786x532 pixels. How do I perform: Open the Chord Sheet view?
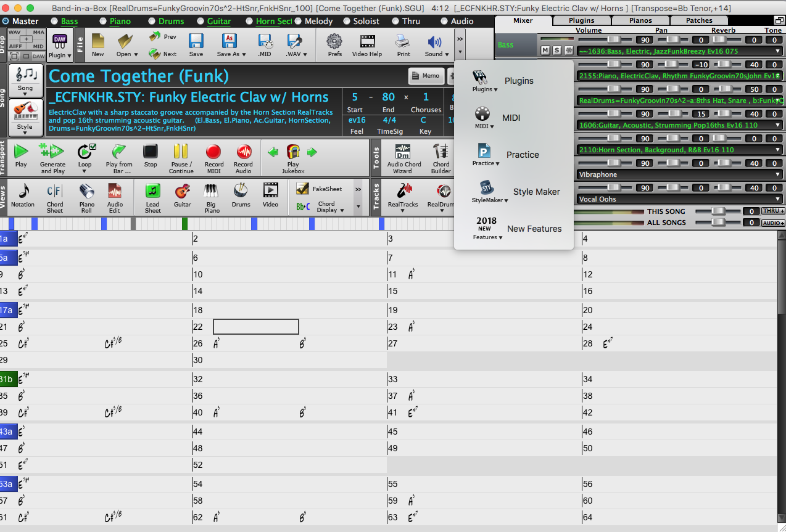click(x=55, y=198)
